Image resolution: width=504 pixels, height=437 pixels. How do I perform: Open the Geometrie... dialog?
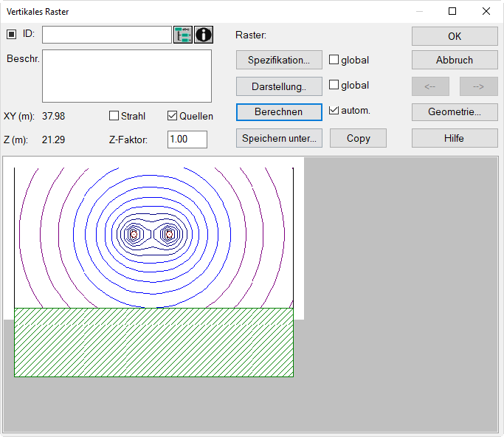(x=455, y=112)
